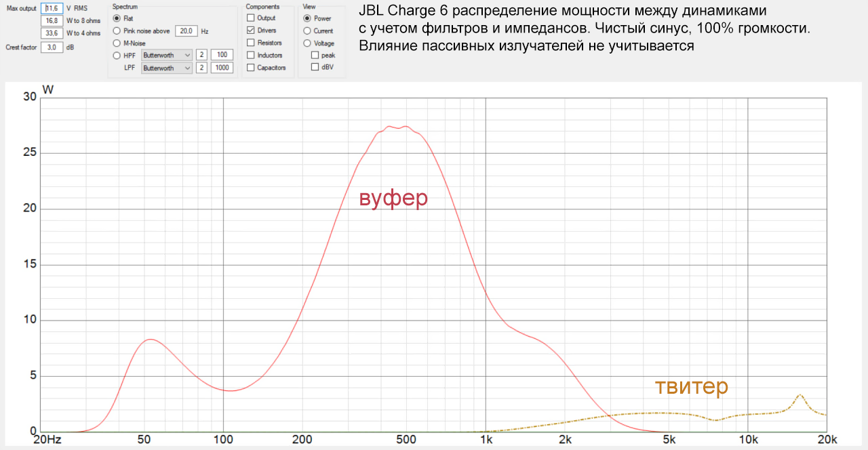The image size is (868, 450).
Task: Click the 1k frequency axis label
Action: [x=486, y=441]
